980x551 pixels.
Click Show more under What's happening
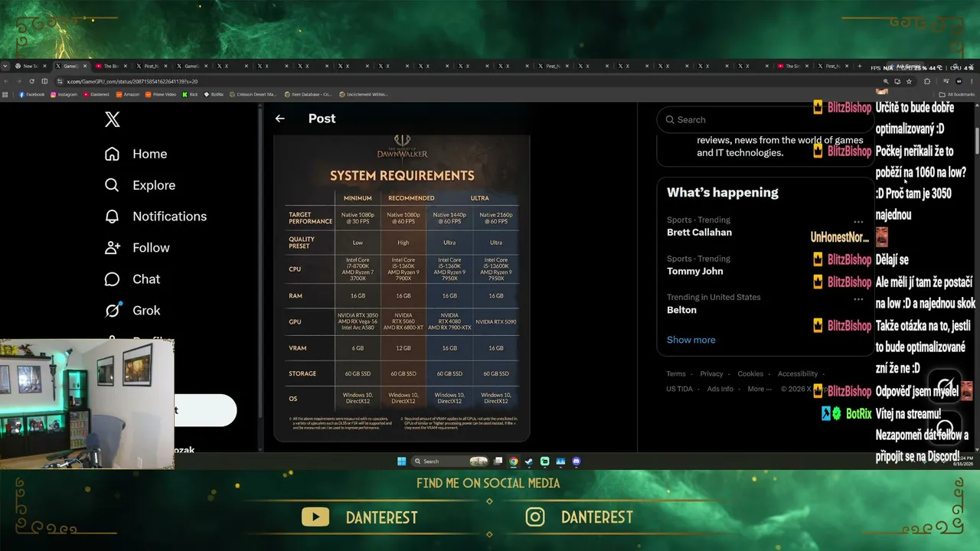(x=691, y=340)
